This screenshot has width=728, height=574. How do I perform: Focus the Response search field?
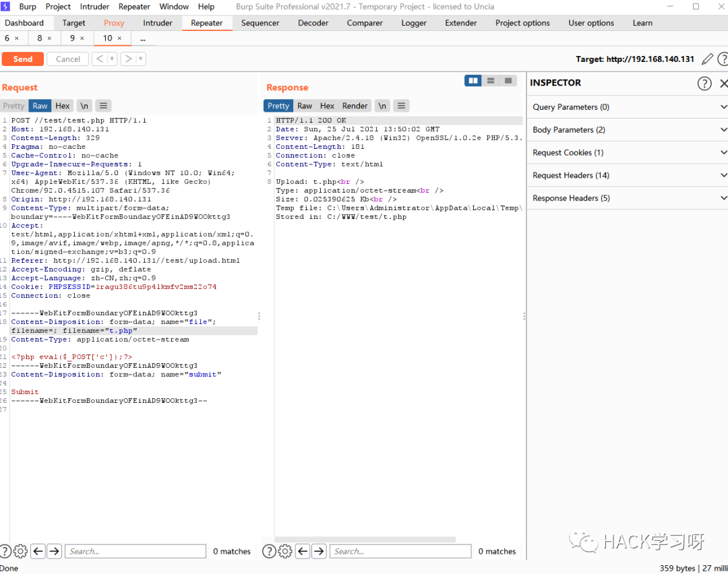(x=400, y=551)
